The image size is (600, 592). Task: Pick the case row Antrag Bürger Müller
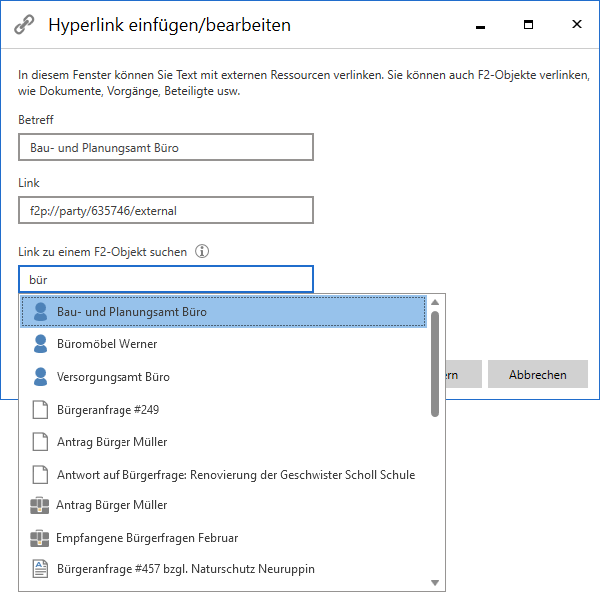(223, 505)
